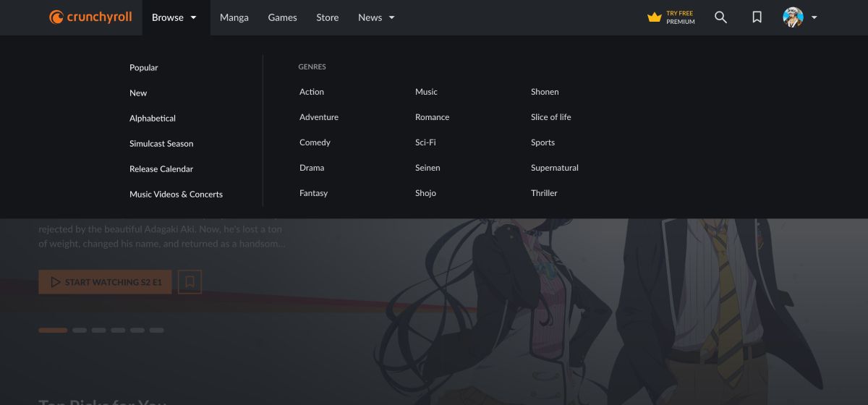Collapse the Browse dropdown menu
Viewport: 868px width, 405px height.
point(174,17)
